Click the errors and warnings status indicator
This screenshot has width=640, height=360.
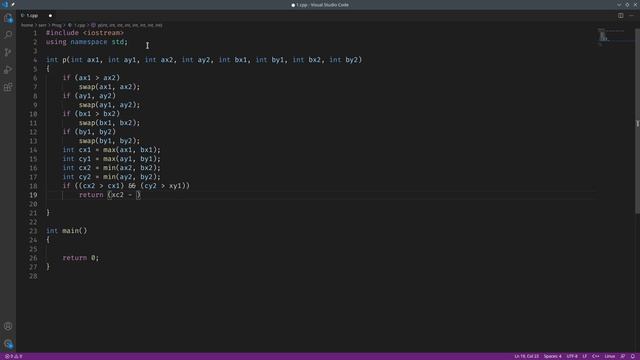[x=13, y=356]
